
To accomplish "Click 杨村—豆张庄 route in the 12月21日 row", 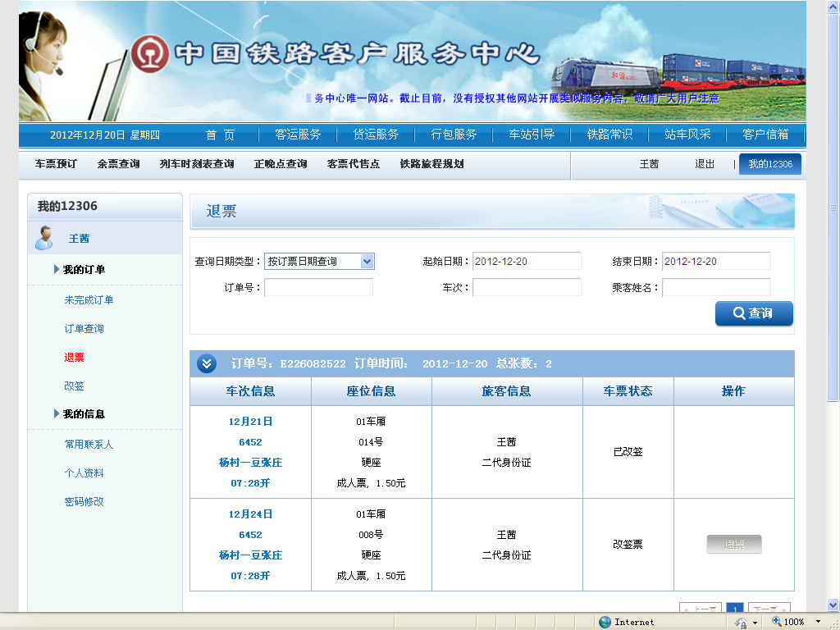I will tap(250, 463).
